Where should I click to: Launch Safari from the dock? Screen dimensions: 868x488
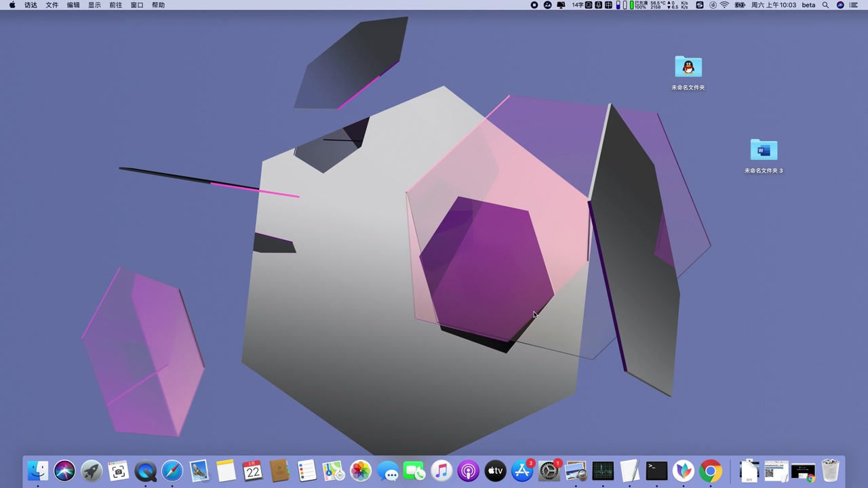(x=172, y=470)
